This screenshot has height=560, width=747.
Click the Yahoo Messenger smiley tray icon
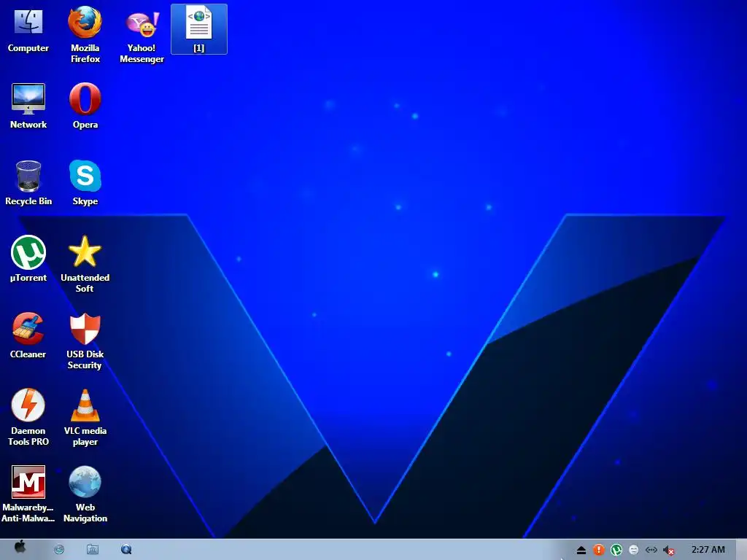(x=634, y=550)
